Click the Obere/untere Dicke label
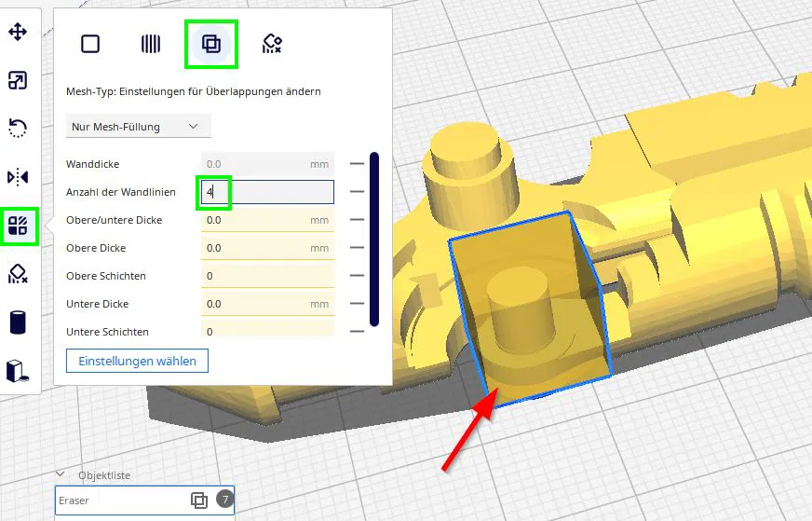 [114, 220]
